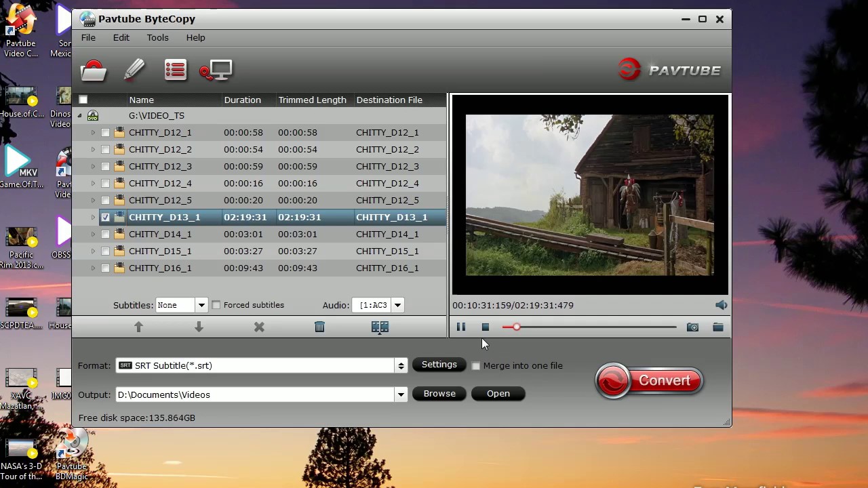Start conversion with Convert button
Image resolution: width=868 pixels, height=488 pixels.
(x=649, y=381)
